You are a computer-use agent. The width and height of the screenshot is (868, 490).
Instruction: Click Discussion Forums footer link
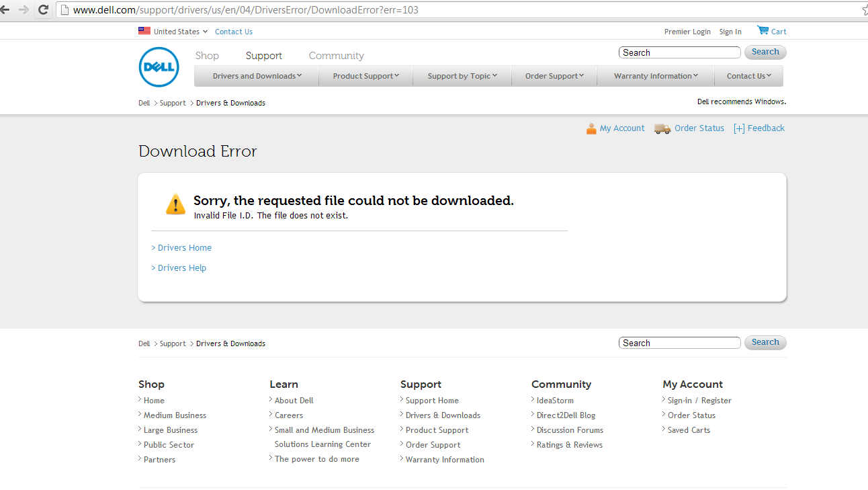[570, 430]
